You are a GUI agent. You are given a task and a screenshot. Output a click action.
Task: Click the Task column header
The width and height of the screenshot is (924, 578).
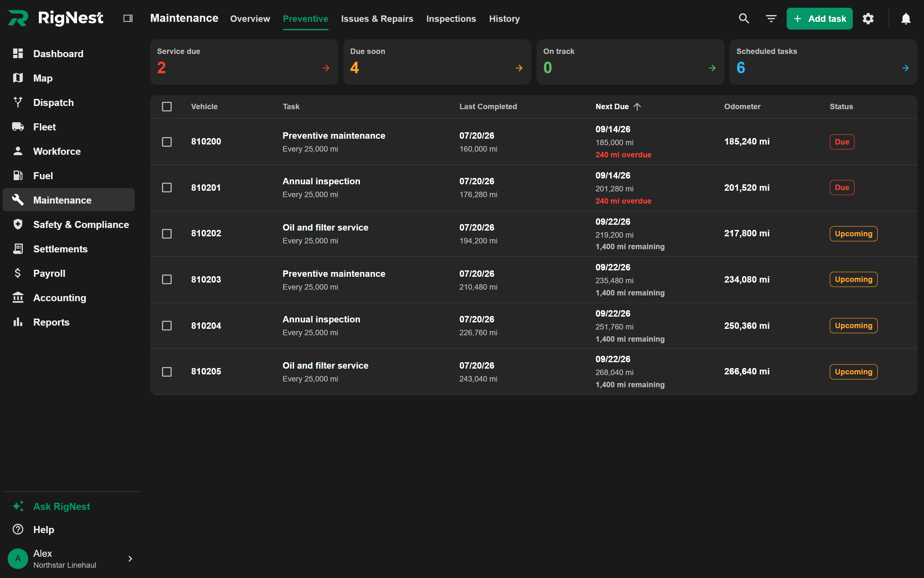(291, 107)
